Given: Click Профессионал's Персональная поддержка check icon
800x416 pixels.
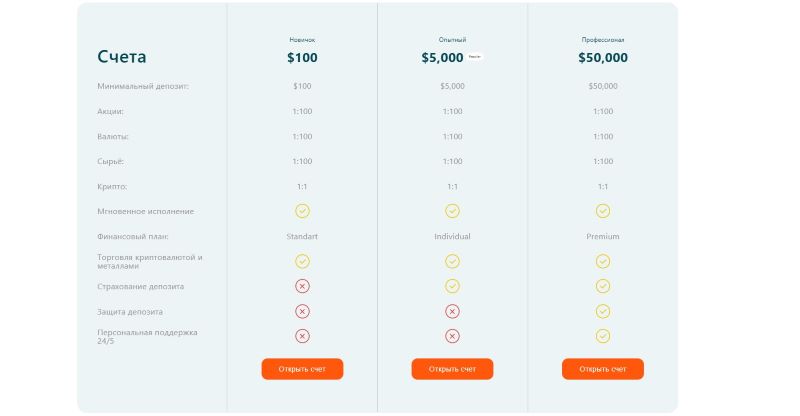Looking at the screenshot, I should [603, 336].
